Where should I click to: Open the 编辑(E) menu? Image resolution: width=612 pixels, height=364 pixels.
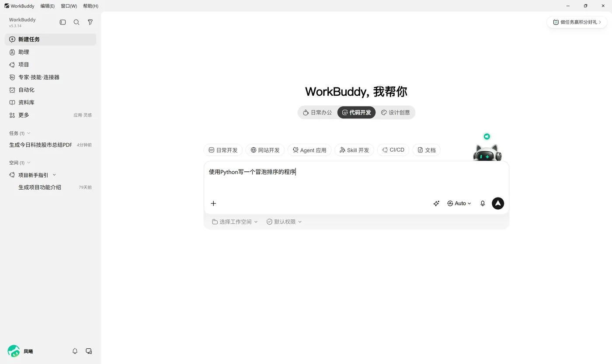click(47, 6)
